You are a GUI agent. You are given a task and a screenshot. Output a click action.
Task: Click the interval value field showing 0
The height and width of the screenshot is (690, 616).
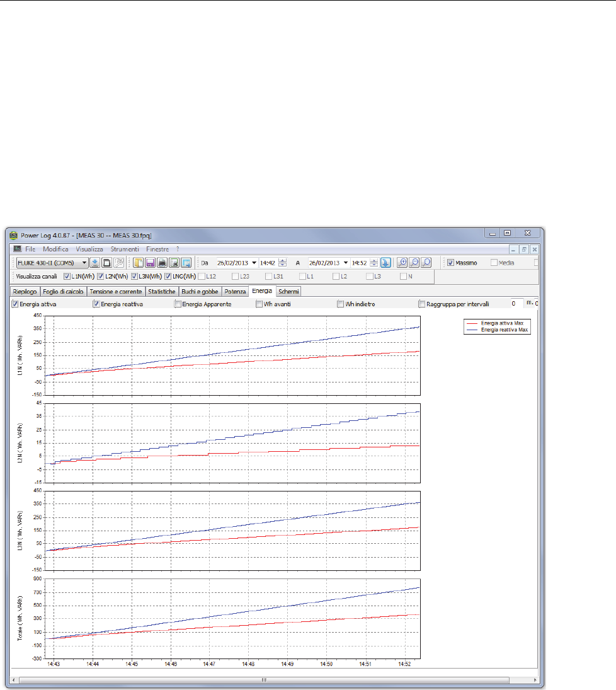click(x=516, y=304)
